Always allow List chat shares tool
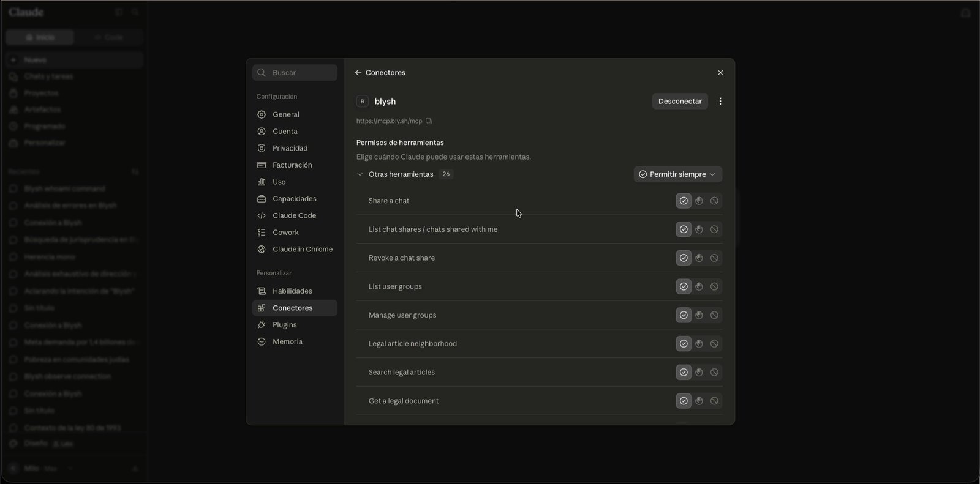The image size is (980, 484). coord(684,229)
